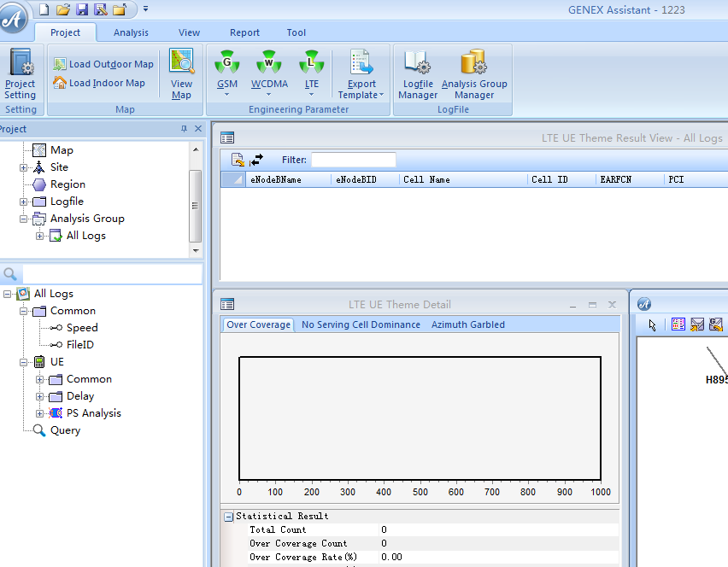Expand the PS Analysis node
Image resolution: width=728 pixels, height=567 pixels.
pos(39,413)
